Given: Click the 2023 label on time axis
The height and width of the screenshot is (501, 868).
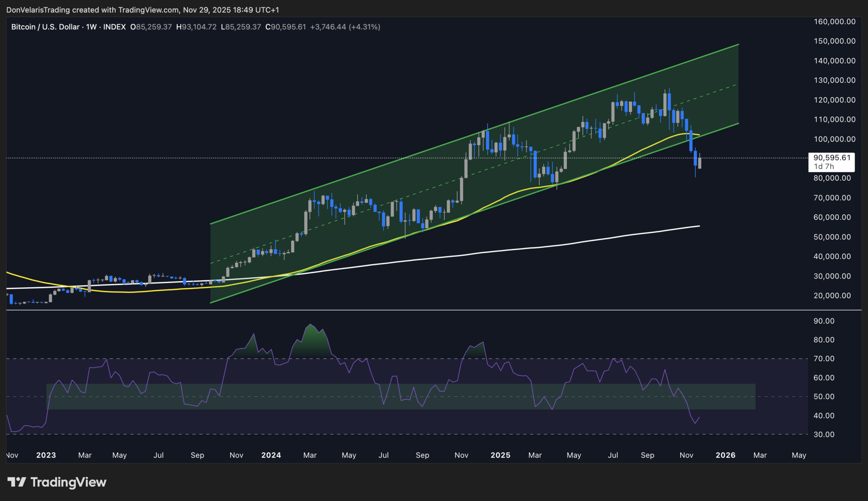Looking at the screenshot, I should pos(46,455).
